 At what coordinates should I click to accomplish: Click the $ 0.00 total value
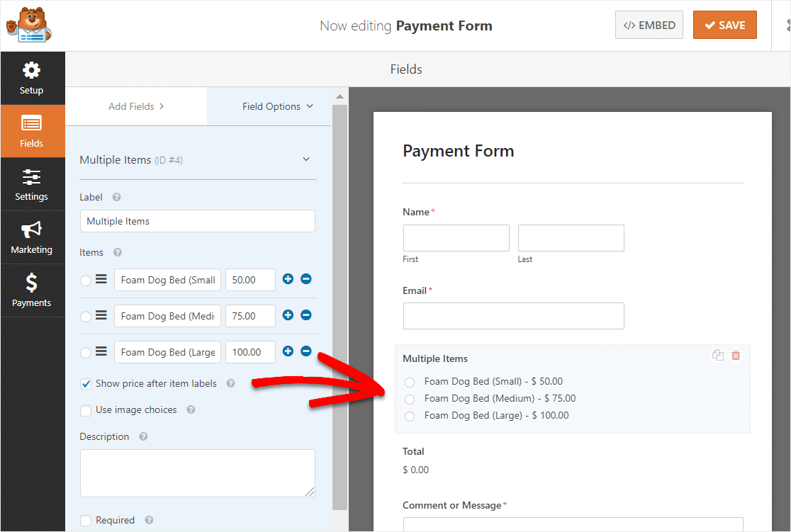(x=415, y=470)
